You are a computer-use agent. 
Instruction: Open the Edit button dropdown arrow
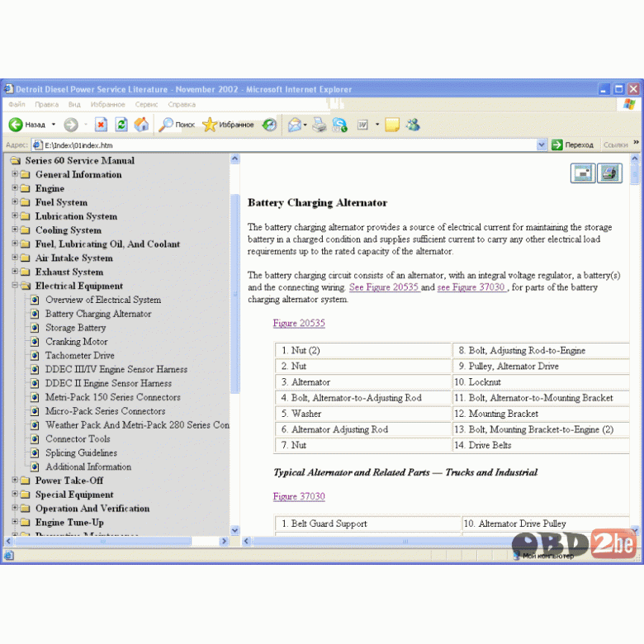click(x=377, y=125)
